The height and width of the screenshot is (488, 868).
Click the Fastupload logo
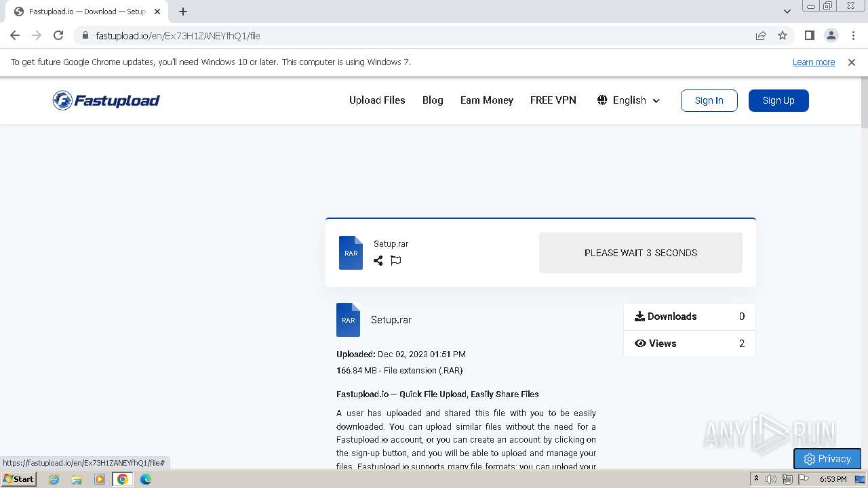pyautogui.click(x=106, y=100)
